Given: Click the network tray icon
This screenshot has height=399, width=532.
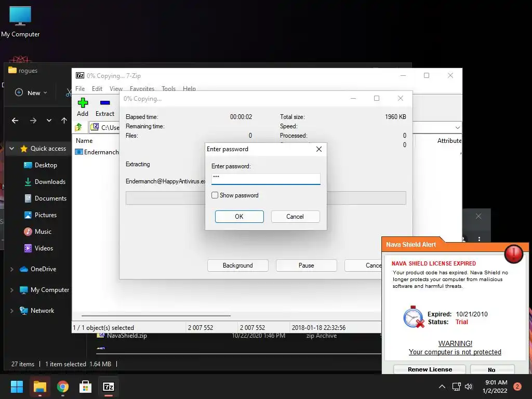Looking at the screenshot, I should point(456,387).
